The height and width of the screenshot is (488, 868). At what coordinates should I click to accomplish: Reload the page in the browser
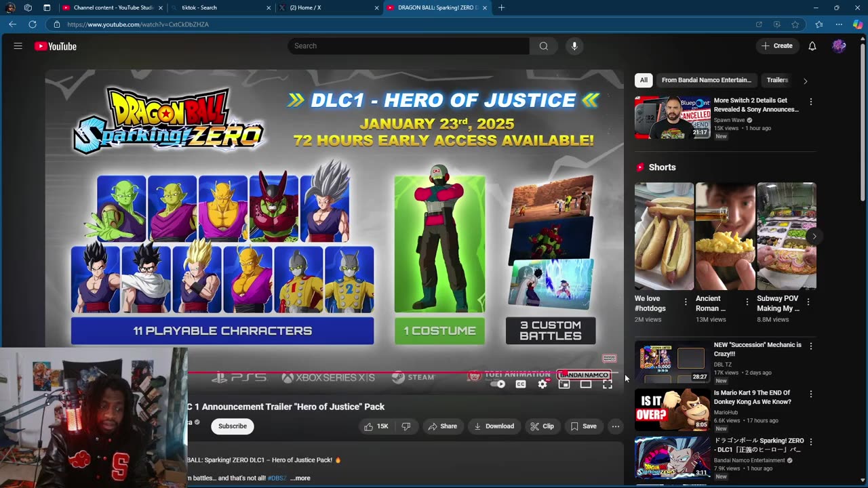pyautogui.click(x=32, y=24)
